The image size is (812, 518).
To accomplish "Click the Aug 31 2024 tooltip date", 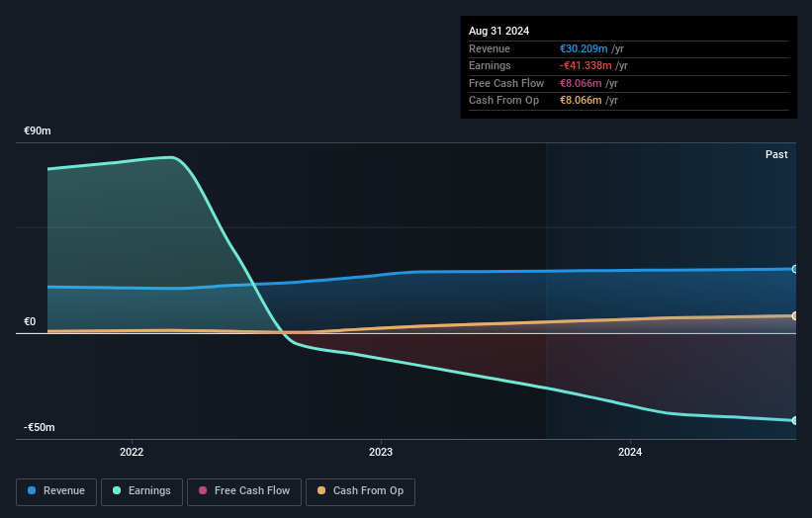I will tap(498, 31).
